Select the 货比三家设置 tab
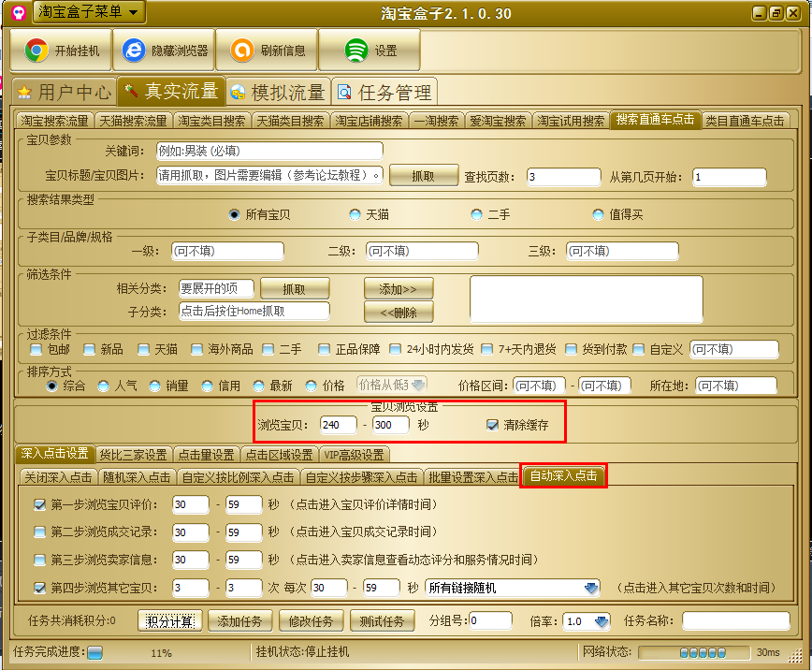The height and width of the screenshot is (670, 812). tap(133, 455)
